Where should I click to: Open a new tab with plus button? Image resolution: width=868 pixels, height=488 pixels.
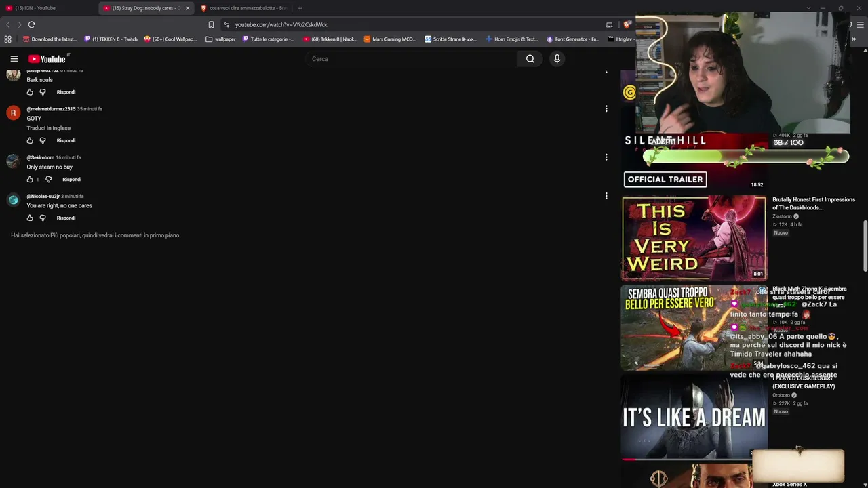[x=300, y=8]
